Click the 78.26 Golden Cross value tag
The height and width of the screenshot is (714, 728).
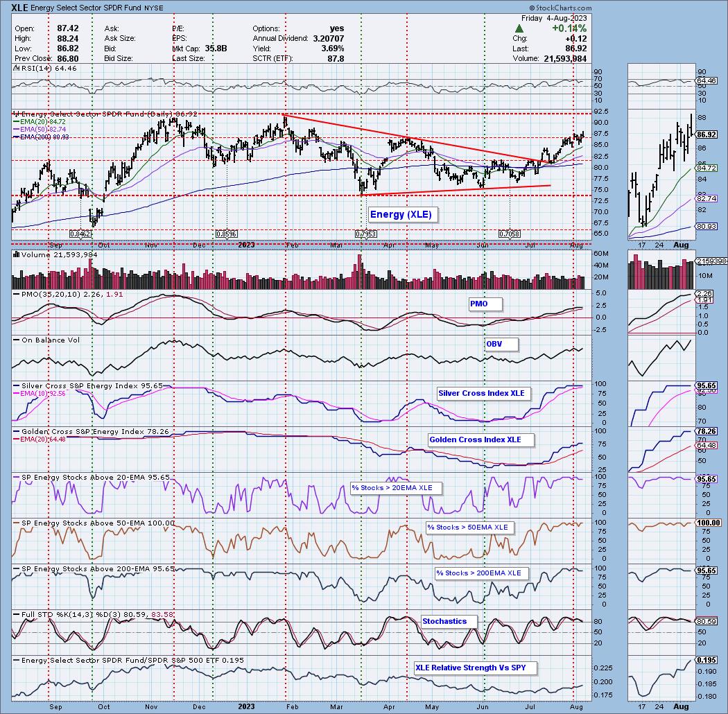(x=707, y=431)
